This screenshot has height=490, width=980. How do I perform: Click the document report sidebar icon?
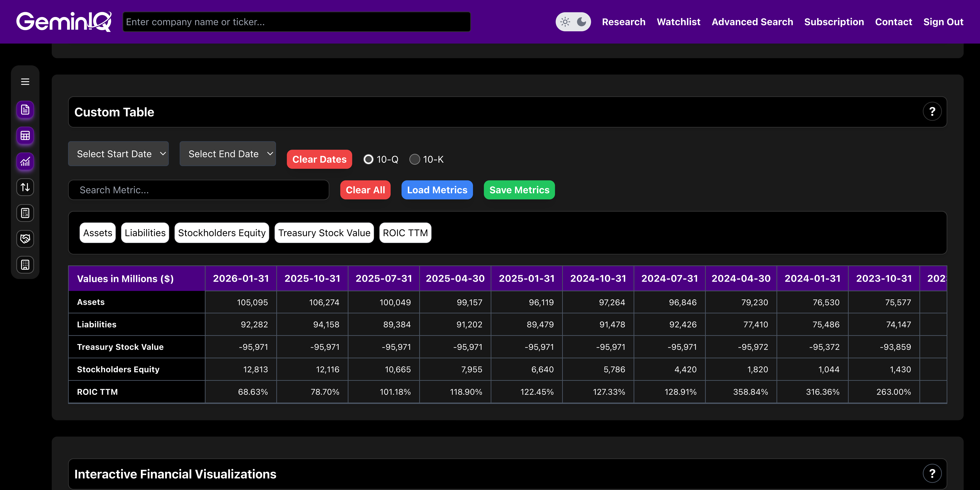click(x=25, y=110)
